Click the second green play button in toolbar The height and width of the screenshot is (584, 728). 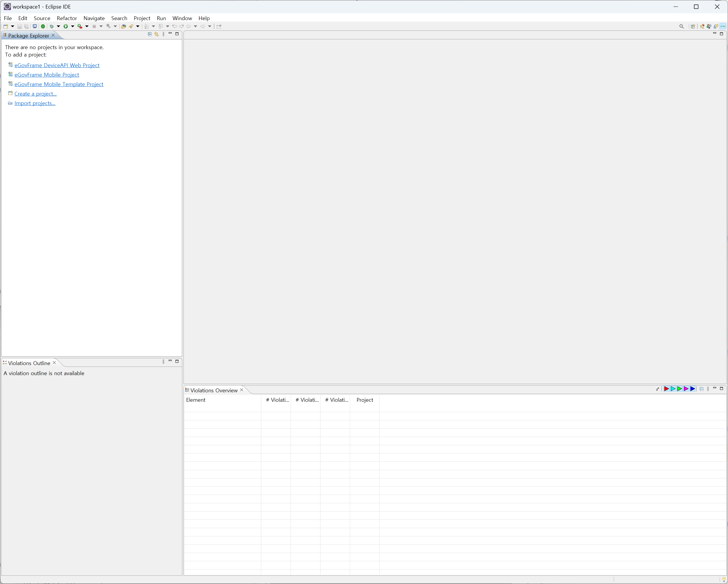pos(78,27)
